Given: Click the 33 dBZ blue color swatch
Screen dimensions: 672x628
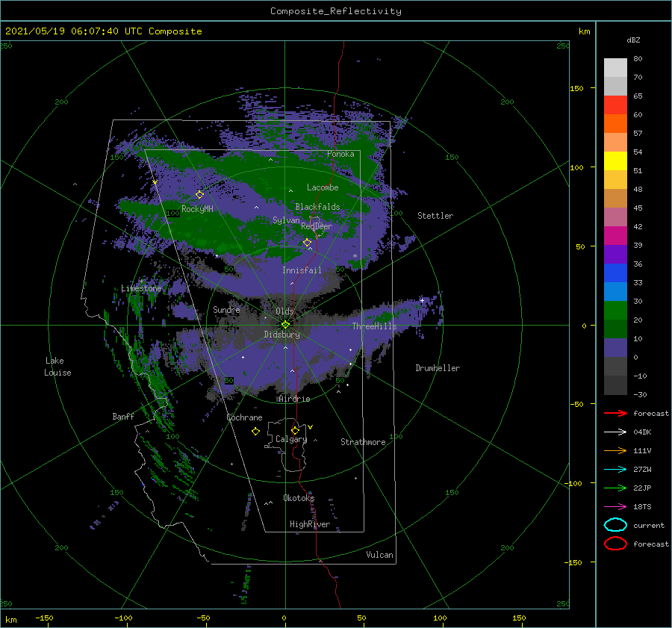Looking at the screenshot, I should tap(615, 291).
